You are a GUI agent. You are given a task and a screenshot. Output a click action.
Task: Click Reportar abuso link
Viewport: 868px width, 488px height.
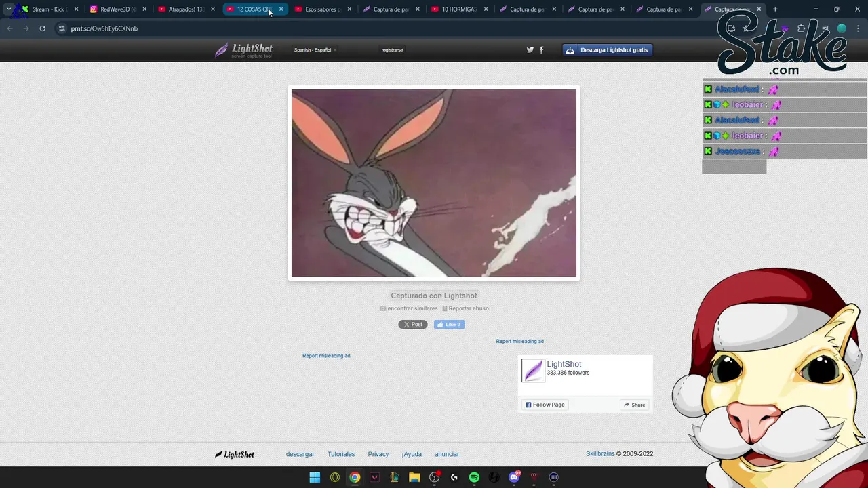click(x=465, y=308)
